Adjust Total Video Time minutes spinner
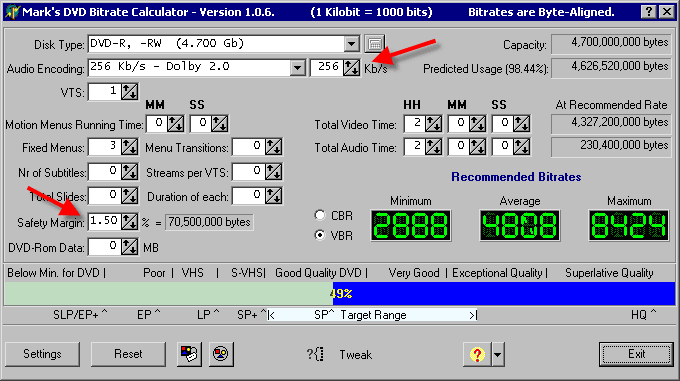This screenshot has width=680, height=381. [477, 124]
